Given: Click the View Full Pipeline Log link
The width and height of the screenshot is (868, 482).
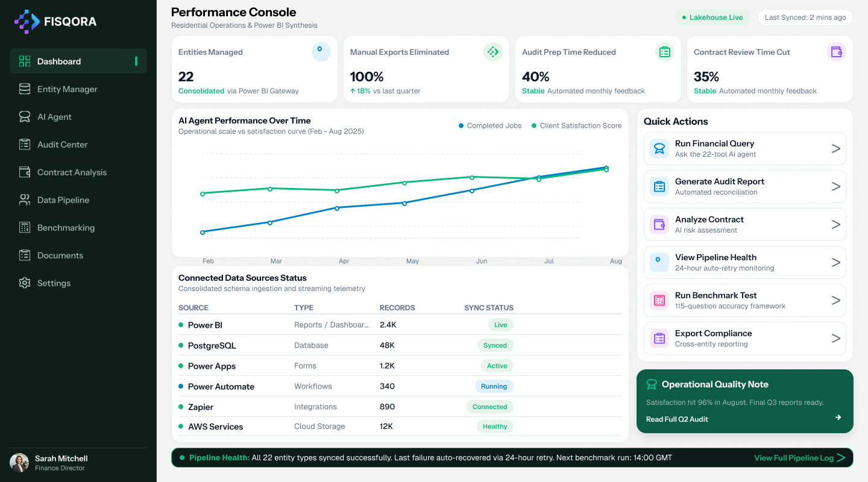Looking at the screenshot, I should (799, 458).
